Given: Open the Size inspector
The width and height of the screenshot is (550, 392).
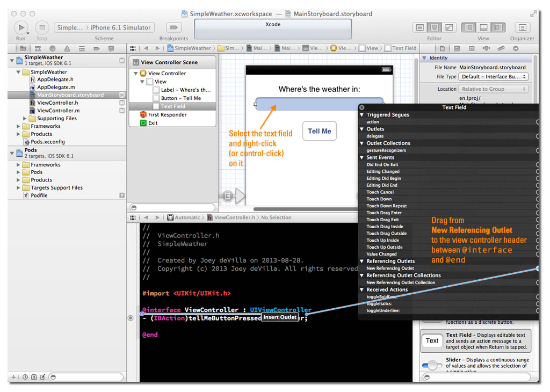Looking at the screenshot, I should tap(501, 48).
